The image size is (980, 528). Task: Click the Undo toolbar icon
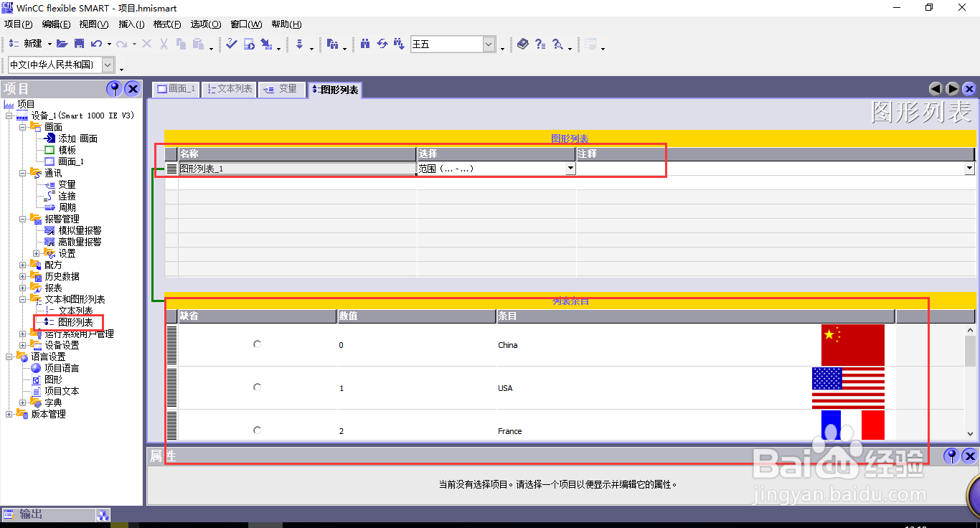(x=95, y=44)
